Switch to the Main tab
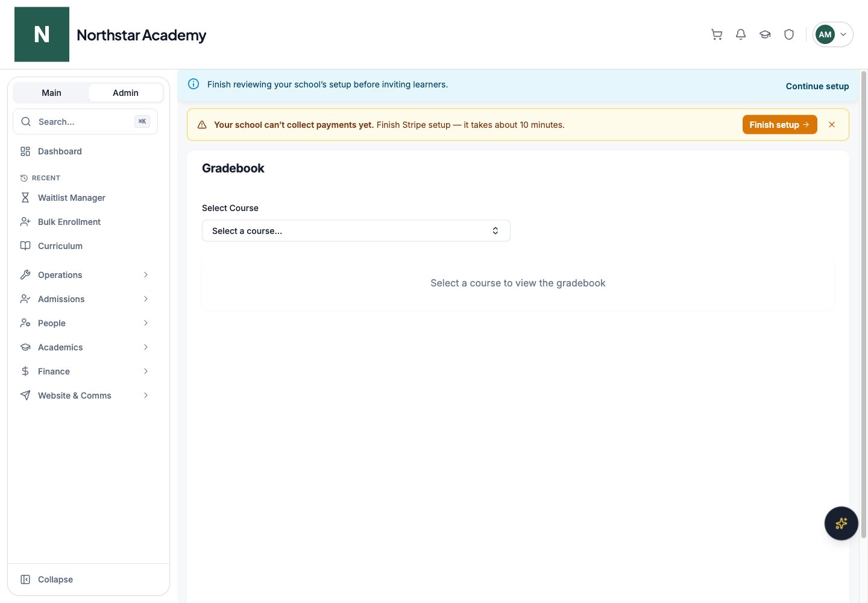 pyautogui.click(x=51, y=93)
